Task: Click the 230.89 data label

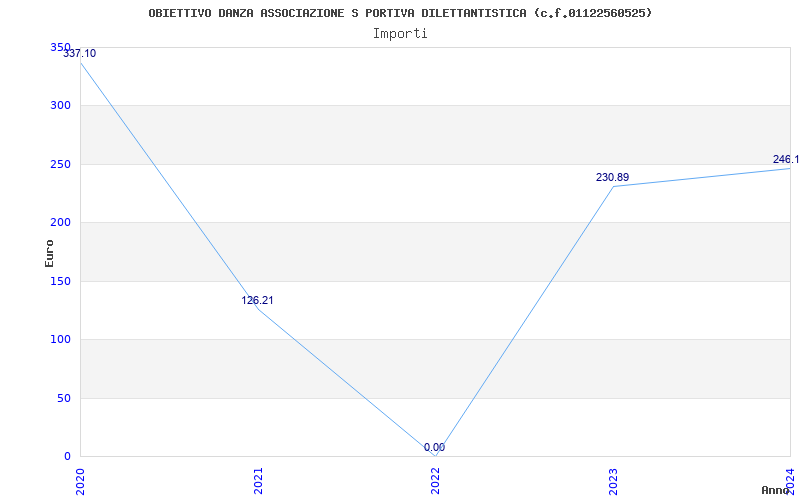Action: [612, 178]
